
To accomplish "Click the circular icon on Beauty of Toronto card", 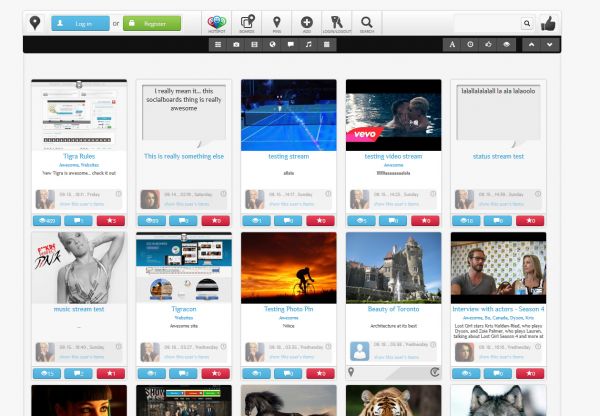I will [x=434, y=372].
